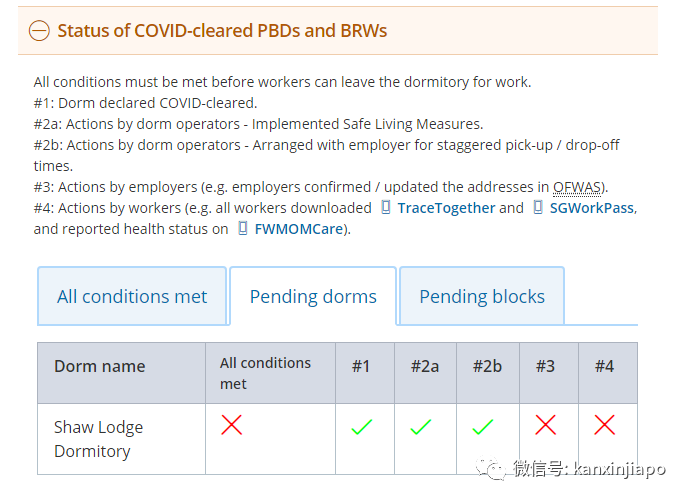This screenshot has height=500, width=687.
Task: Click phone icon beside FWMOMCare
Action: point(243,229)
